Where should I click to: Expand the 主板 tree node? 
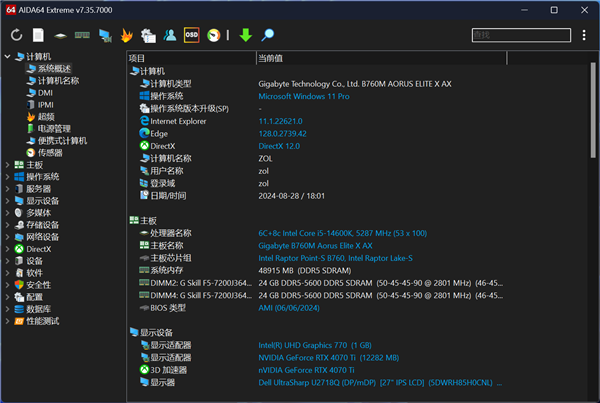pos(7,165)
